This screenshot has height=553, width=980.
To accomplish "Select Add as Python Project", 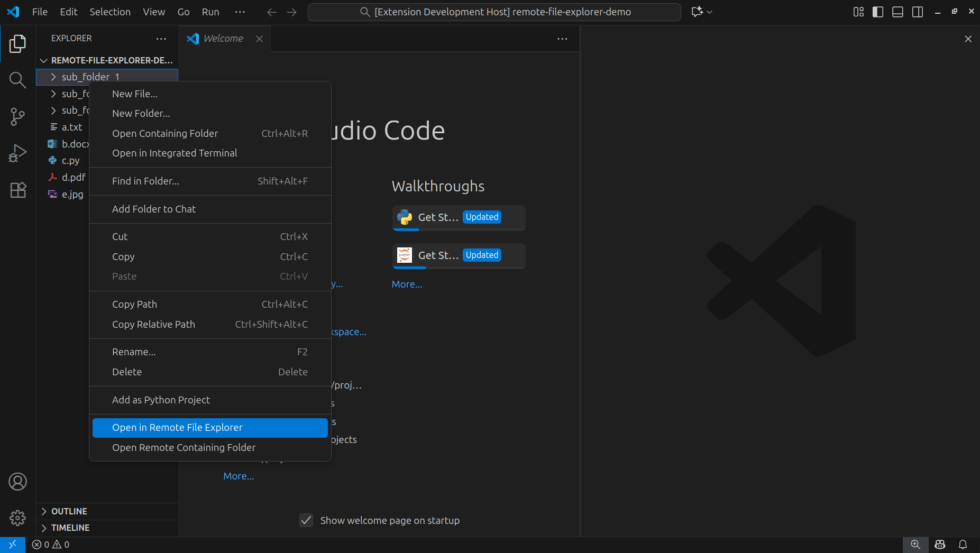I will tap(210, 400).
